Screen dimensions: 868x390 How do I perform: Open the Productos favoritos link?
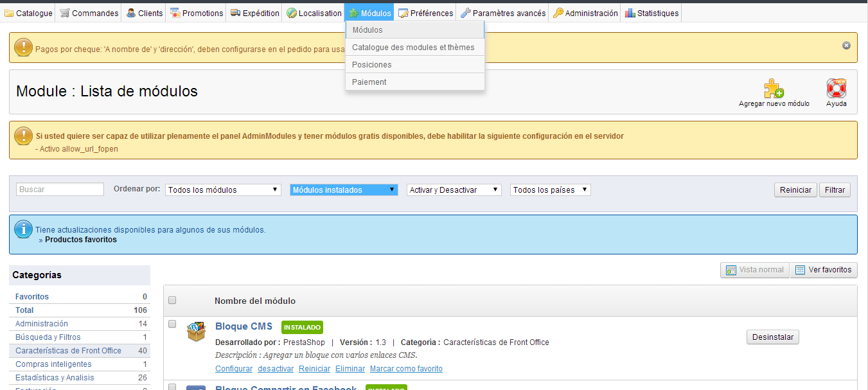[81, 240]
